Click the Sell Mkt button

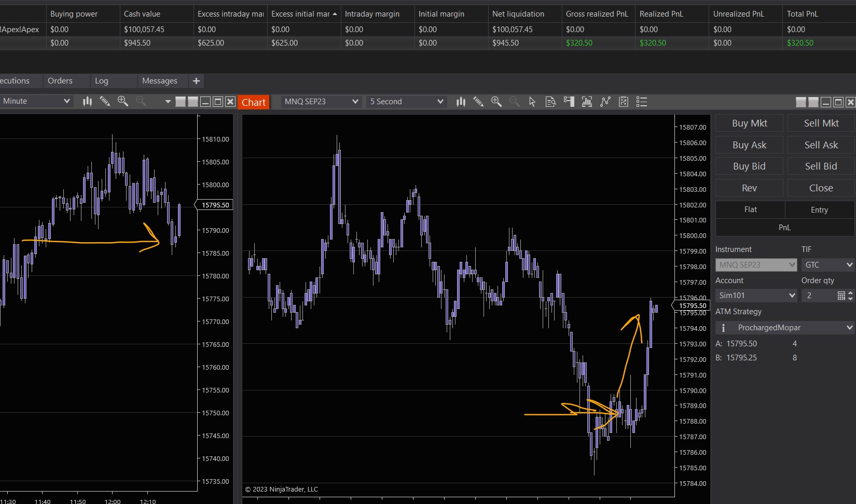point(821,123)
